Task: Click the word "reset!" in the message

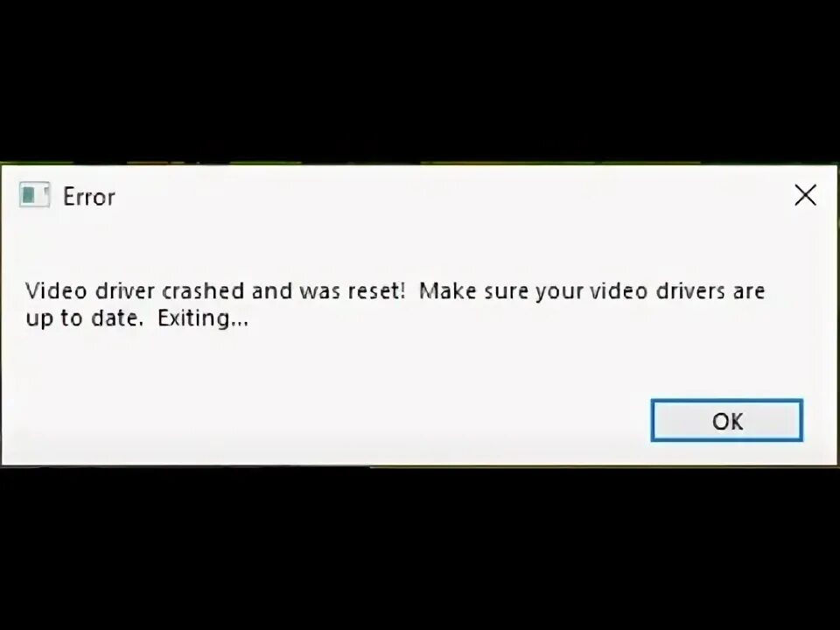Action: point(376,290)
